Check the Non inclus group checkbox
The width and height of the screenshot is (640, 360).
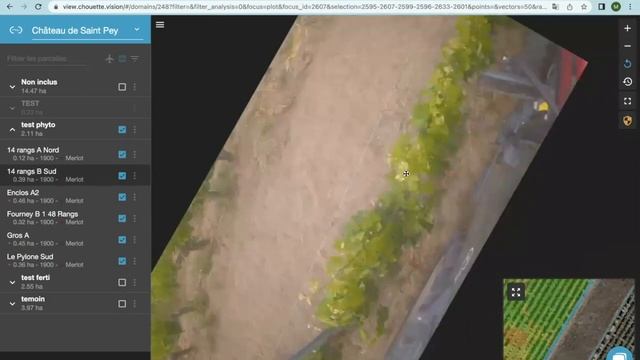pos(122,87)
